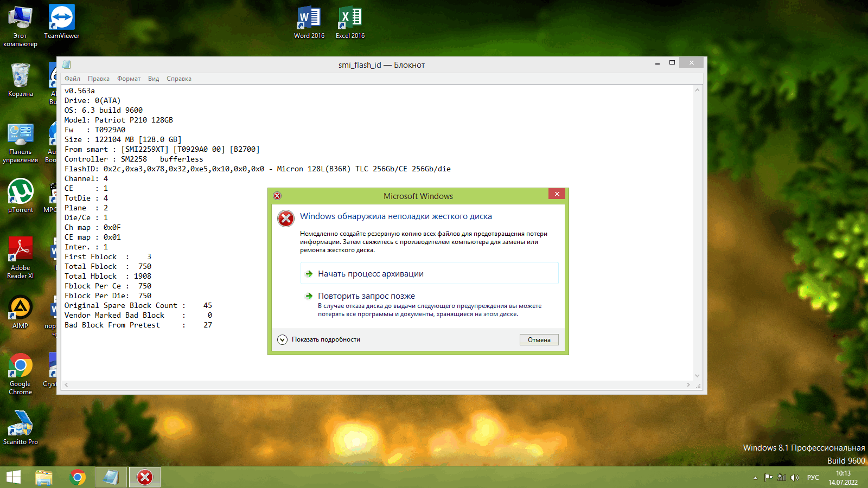Click the "CE map : 0x01" line
Image resolution: width=868 pixels, height=488 pixels.
pyautogui.click(x=93, y=237)
